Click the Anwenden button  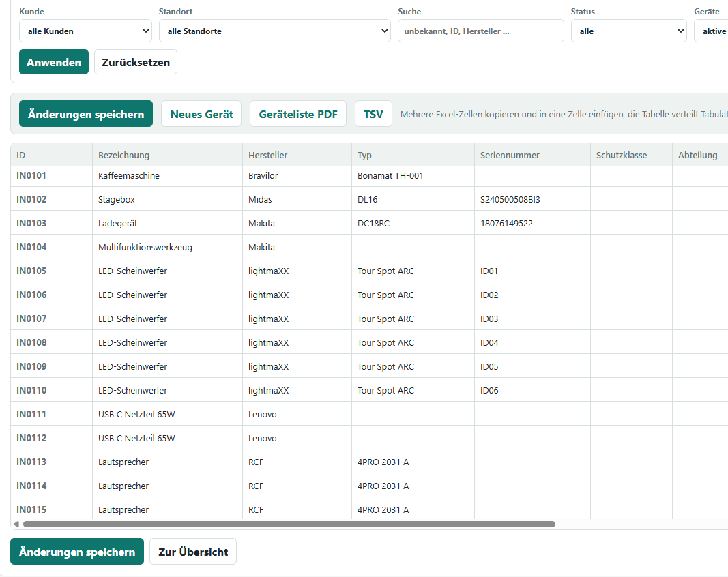point(54,62)
